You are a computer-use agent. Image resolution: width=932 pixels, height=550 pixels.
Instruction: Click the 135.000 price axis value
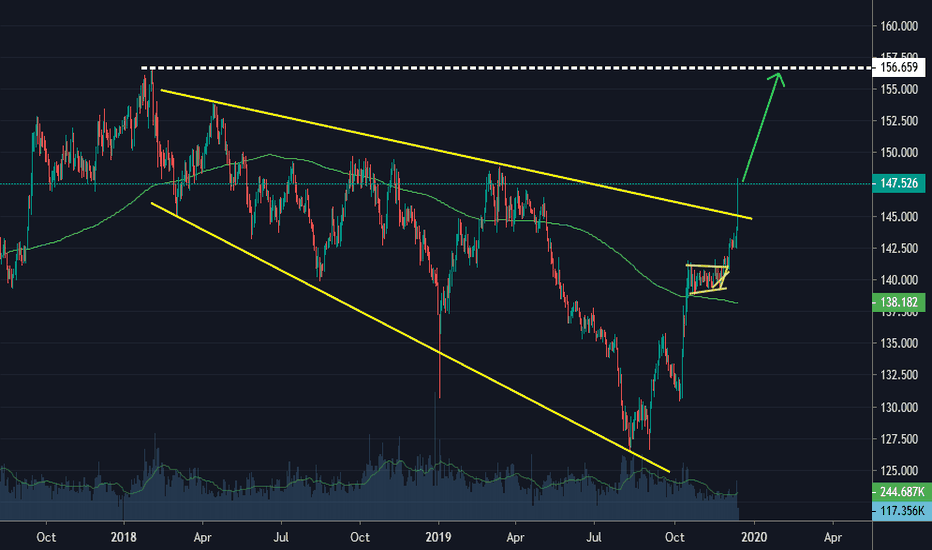[x=899, y=343]
